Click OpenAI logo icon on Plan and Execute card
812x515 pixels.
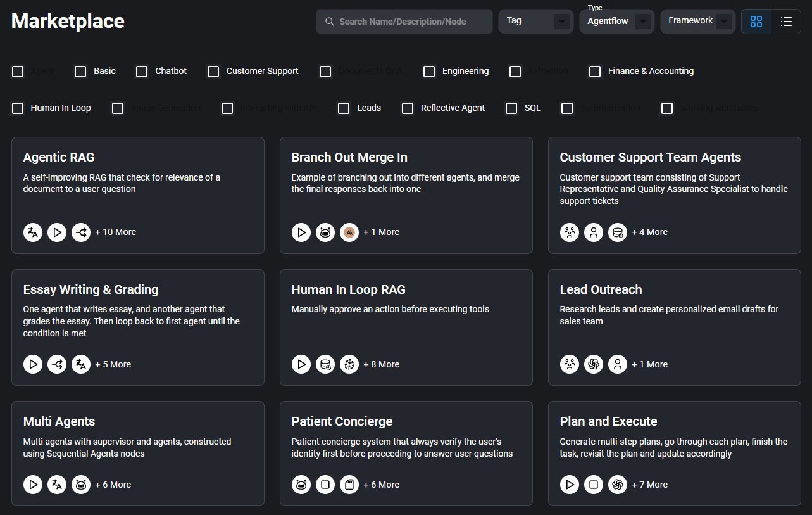coord(618,485)
